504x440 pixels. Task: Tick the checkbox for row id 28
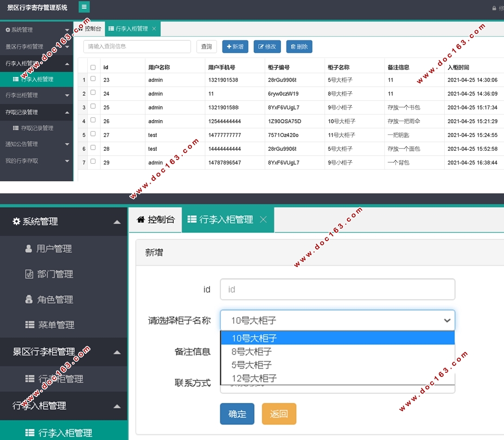(93, 147)
